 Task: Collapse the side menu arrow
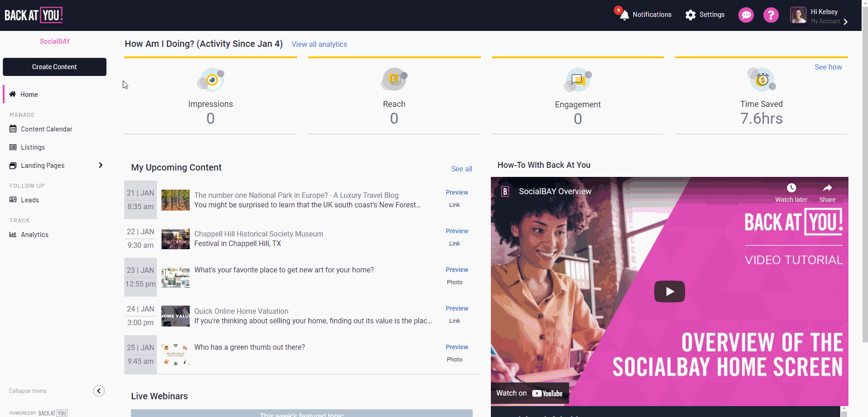point(99,391)
